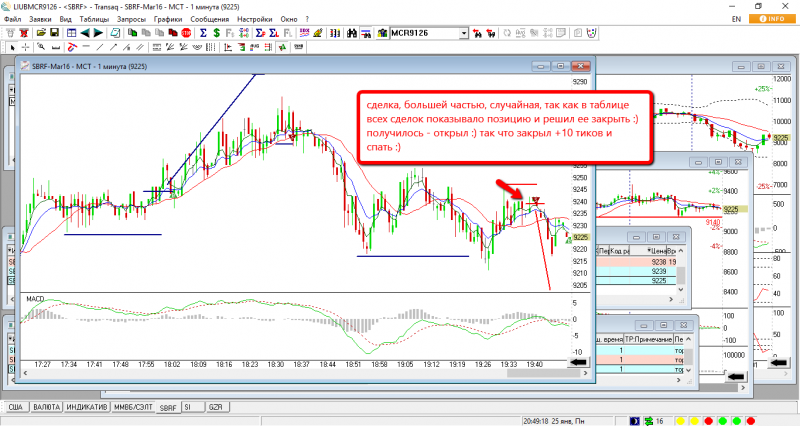The image size is (800, 426).
Task: Open the Сообщения menu
Action: click(x=210, y=19)
